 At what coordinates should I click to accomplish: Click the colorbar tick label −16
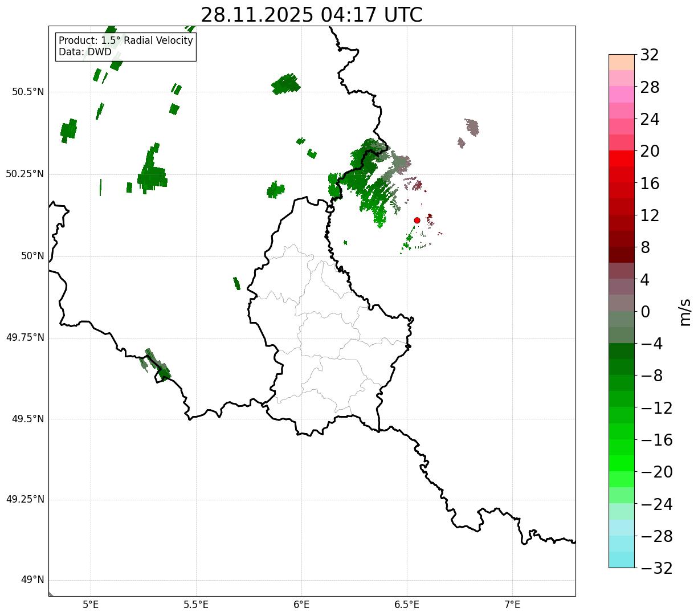pos(656,440)
